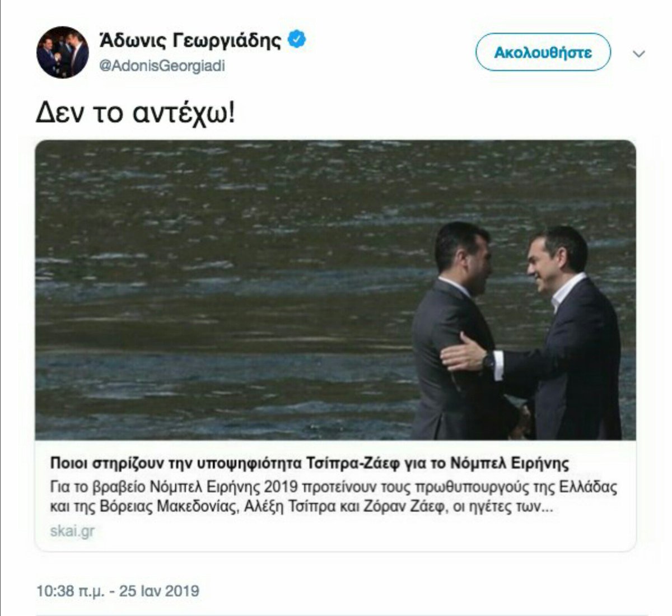Expand the tweet options chevron
Screen dimensions: 672x616
coord(639,54)
